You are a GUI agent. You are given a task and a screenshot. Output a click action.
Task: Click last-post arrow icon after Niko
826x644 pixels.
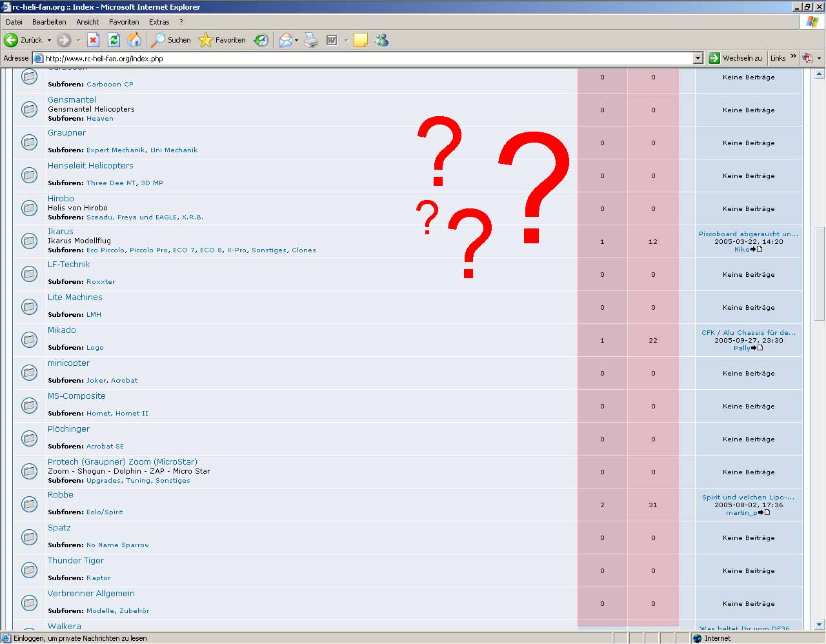click(x=756, y=249)
